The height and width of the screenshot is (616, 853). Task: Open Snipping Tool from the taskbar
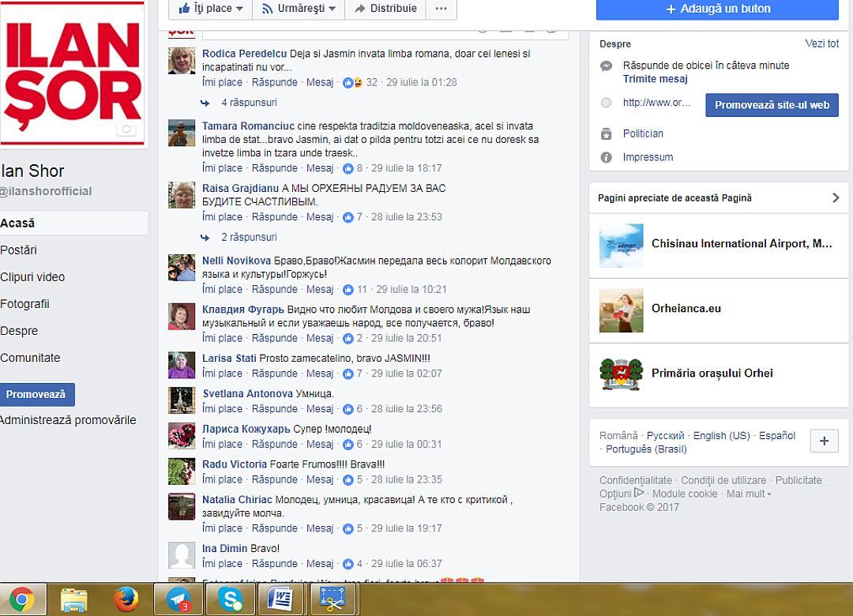pos(333,599)
